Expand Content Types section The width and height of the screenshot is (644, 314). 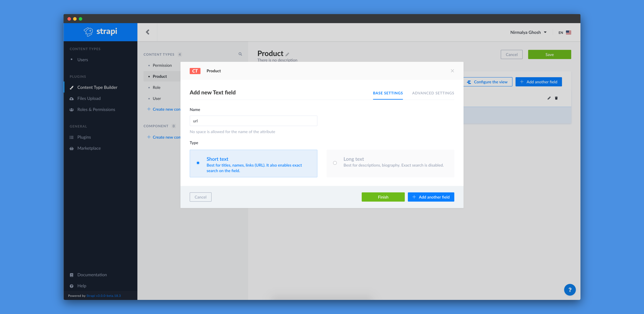(85, 49)
